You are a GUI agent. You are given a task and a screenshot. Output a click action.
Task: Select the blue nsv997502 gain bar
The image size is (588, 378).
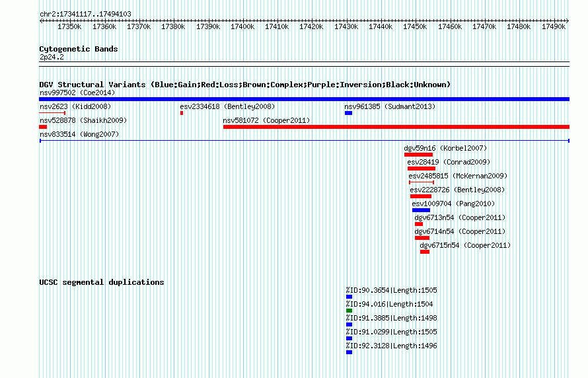pos(304,99)
